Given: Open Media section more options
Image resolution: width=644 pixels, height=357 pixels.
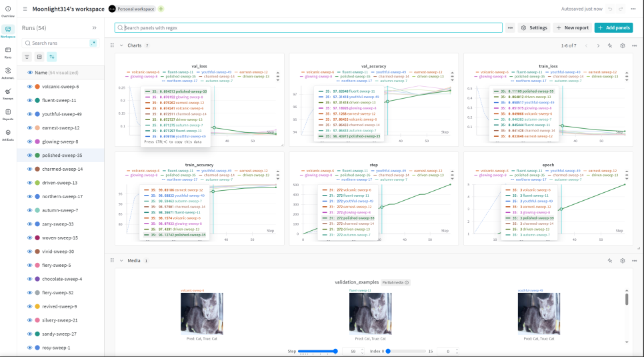Looking at the screenshot, I should pyautogui.click(x=634, y=261).
